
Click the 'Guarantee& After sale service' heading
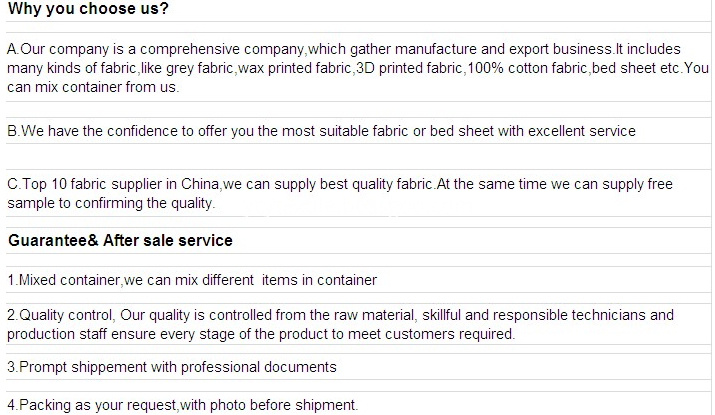click(120, 240)
